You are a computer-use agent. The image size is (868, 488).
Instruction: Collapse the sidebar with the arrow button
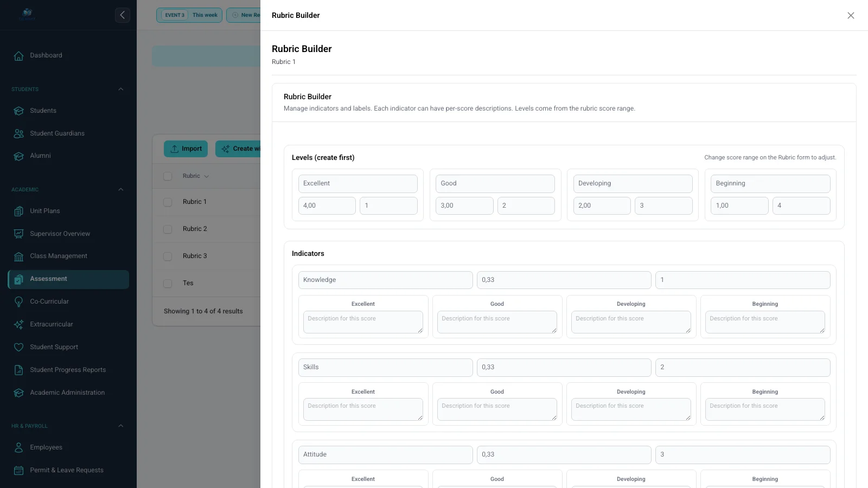(x=123, y=15)
